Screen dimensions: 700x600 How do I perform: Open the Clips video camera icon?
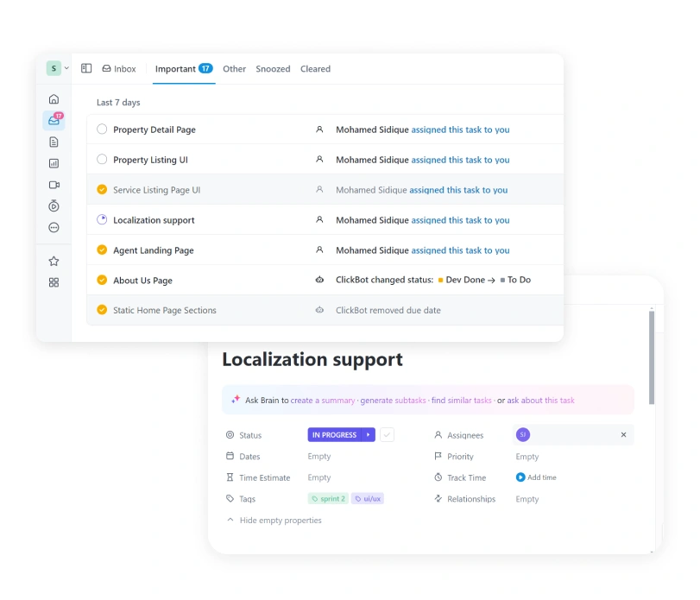[x=54, y=185]
